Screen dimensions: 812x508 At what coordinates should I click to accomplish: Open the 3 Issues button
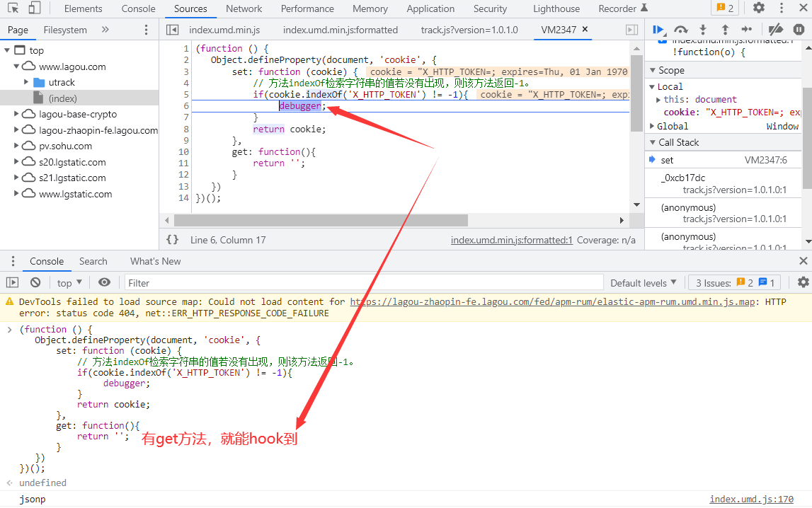[x=735, y=282]
